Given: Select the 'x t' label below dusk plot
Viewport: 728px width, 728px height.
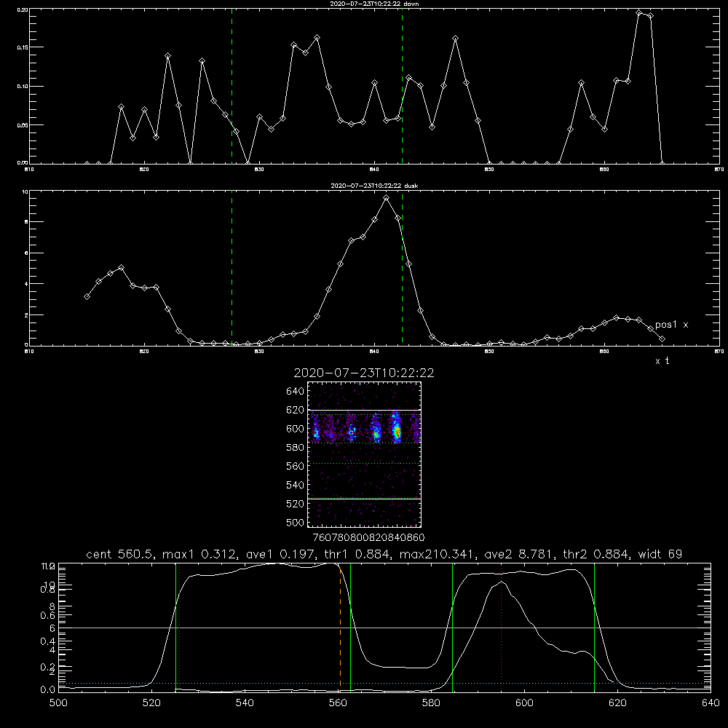Looking at the screenshot, I should point(662,361).
